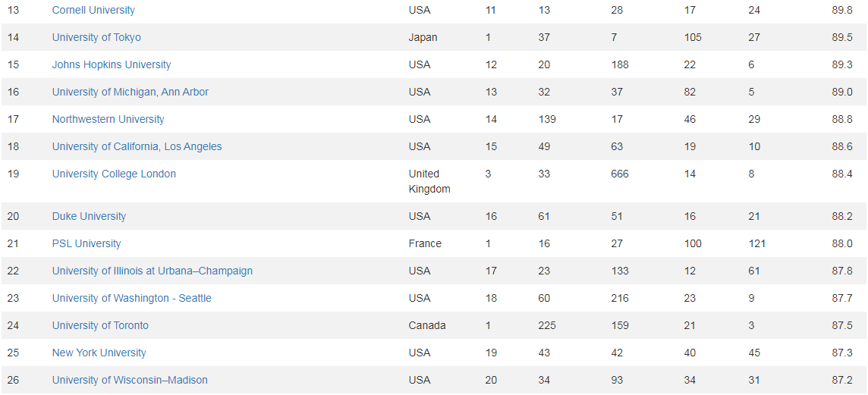Viewport: 868px width, 395px height.
Task: Select University of Illinois at Urbana–Champaign
Action: pos(152,271)
